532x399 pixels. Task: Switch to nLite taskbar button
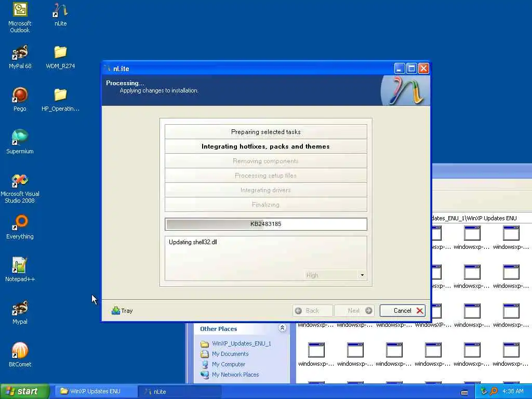[x=180, y=392]
